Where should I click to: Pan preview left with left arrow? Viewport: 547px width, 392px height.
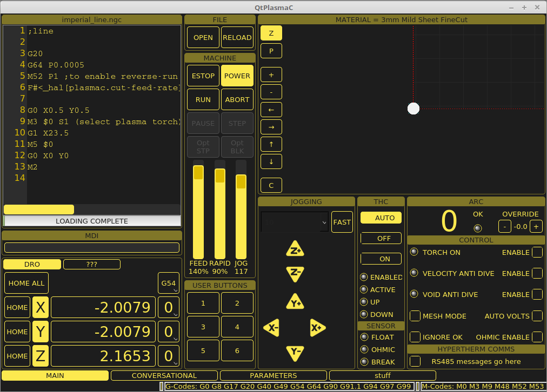pos(271,110)
